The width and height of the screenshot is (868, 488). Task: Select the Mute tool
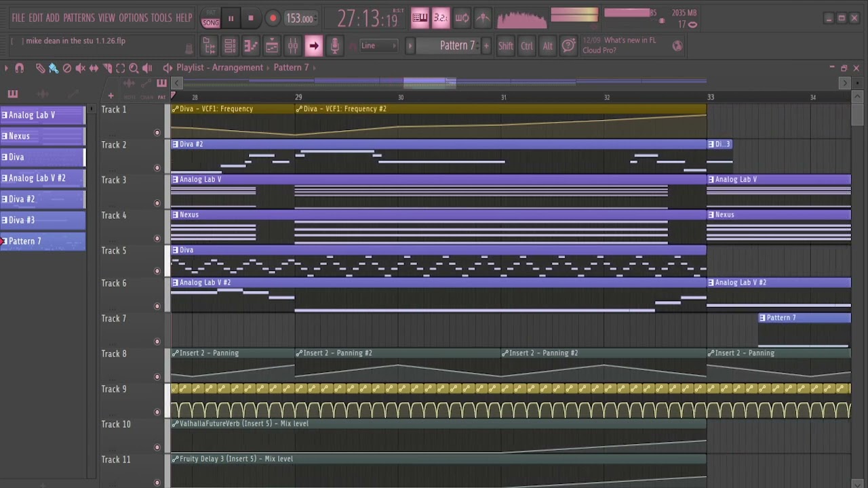pyautogui.click(x=80, y=68)
